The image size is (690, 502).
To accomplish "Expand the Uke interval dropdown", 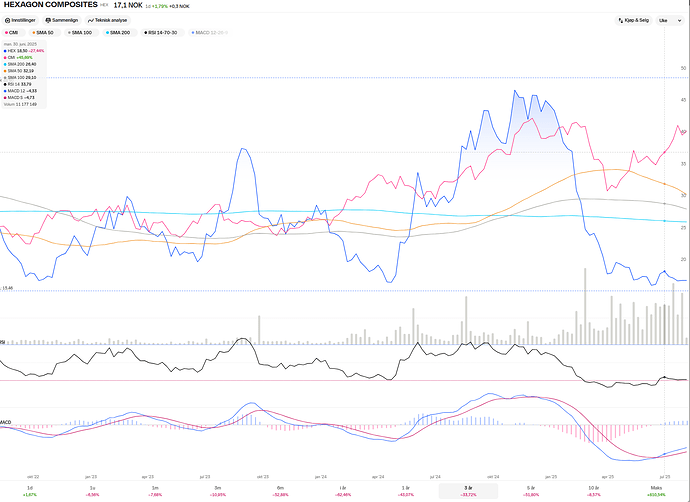I will (670, 20).
